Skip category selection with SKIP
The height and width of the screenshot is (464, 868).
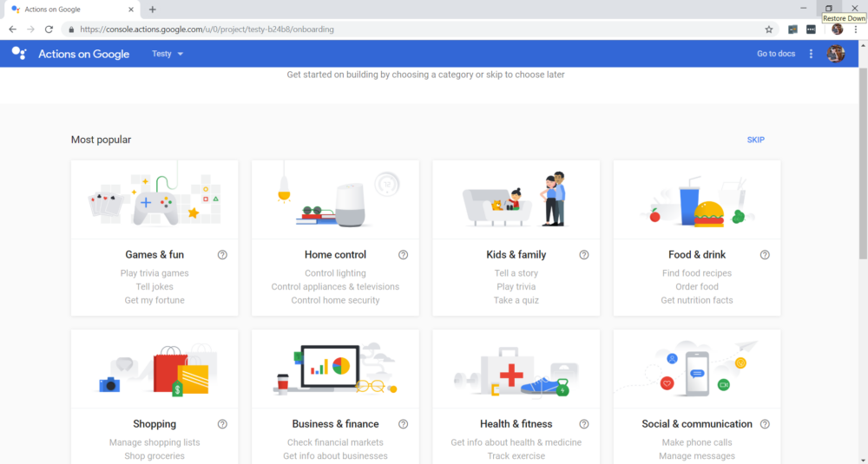[756, 140]
